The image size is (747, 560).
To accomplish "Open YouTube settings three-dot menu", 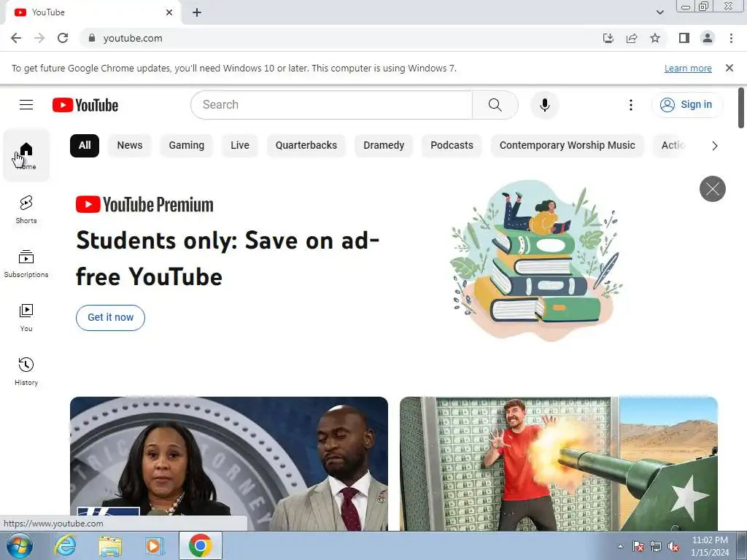I will [x=631, y=105].
